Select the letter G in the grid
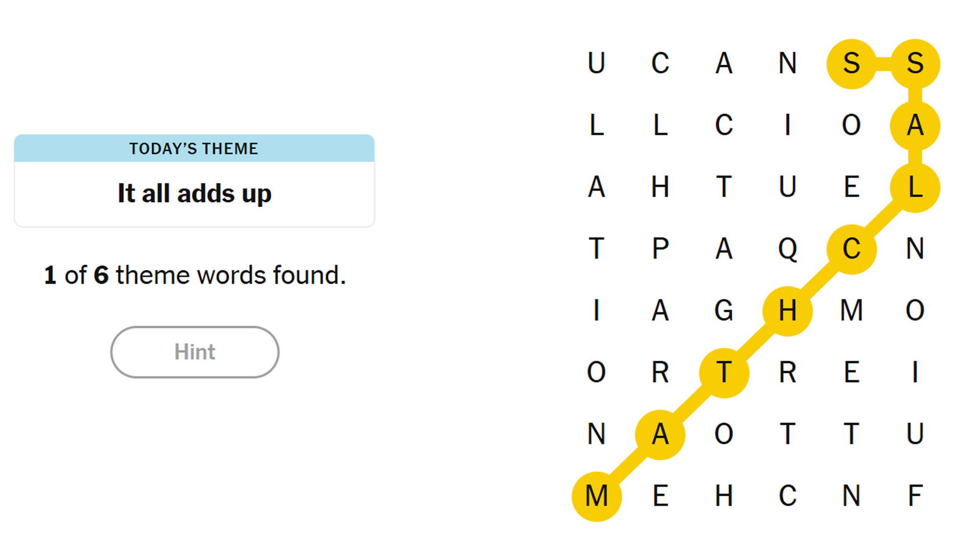This screenshot has height=551, width=980. 725,312
